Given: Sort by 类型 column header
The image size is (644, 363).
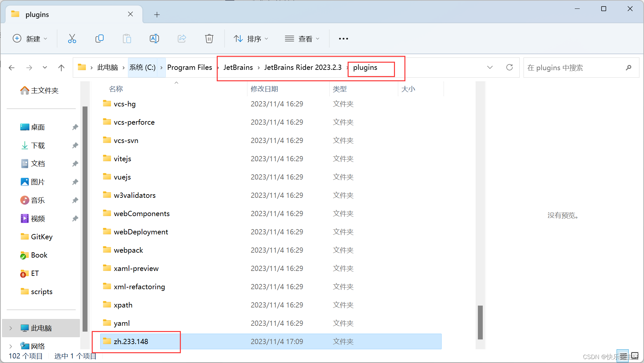Looking at the screenshot, I should click(x=340, y=89).
